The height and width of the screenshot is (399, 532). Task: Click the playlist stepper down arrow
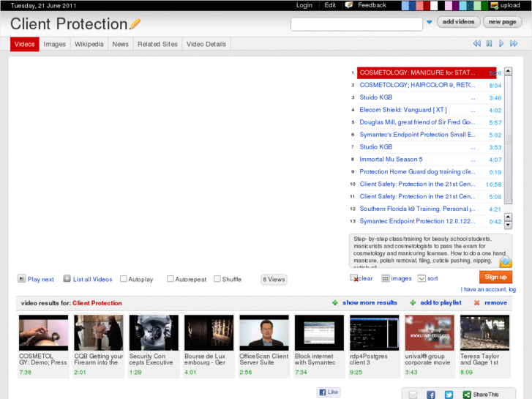pos(508,225)
